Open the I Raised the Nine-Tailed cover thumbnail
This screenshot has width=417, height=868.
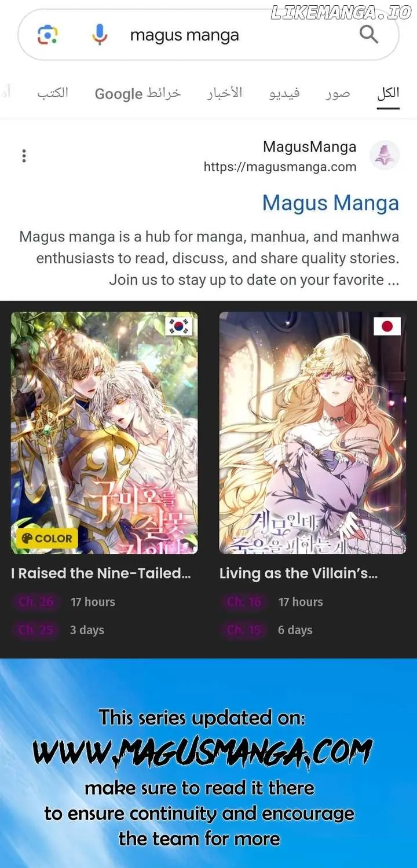104,433
